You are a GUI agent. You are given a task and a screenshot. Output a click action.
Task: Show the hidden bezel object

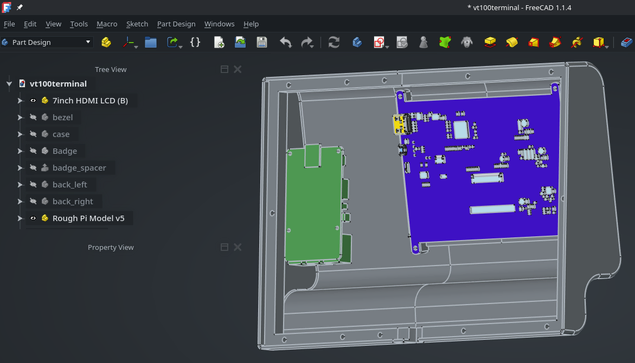(33, 117)
